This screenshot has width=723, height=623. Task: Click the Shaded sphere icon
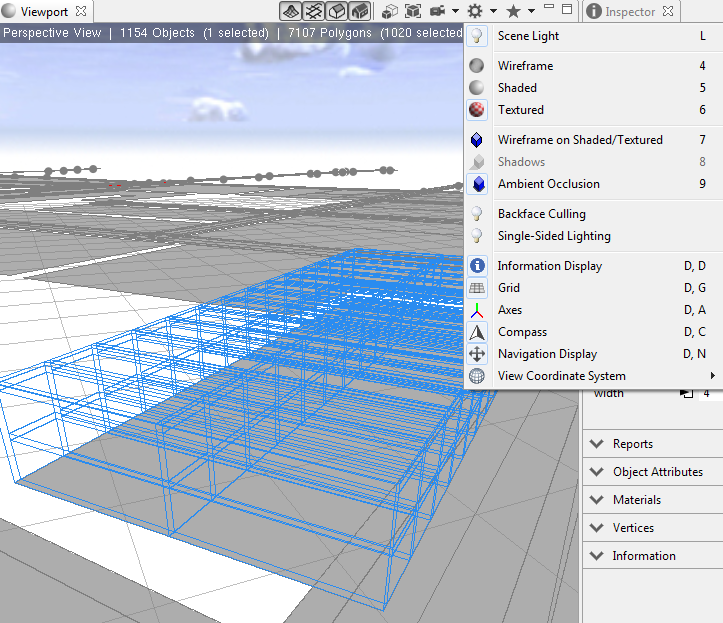coord(477,88)
